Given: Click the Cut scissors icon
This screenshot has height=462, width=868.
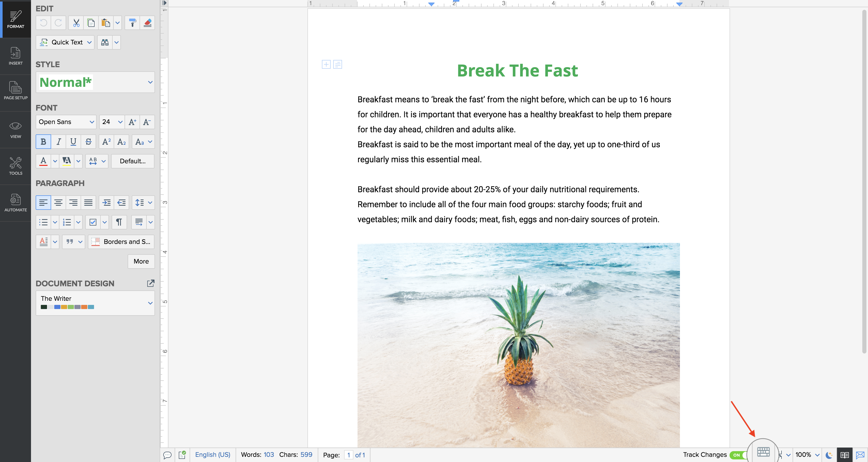Looking at the screenshot, I should pos(76,23).
